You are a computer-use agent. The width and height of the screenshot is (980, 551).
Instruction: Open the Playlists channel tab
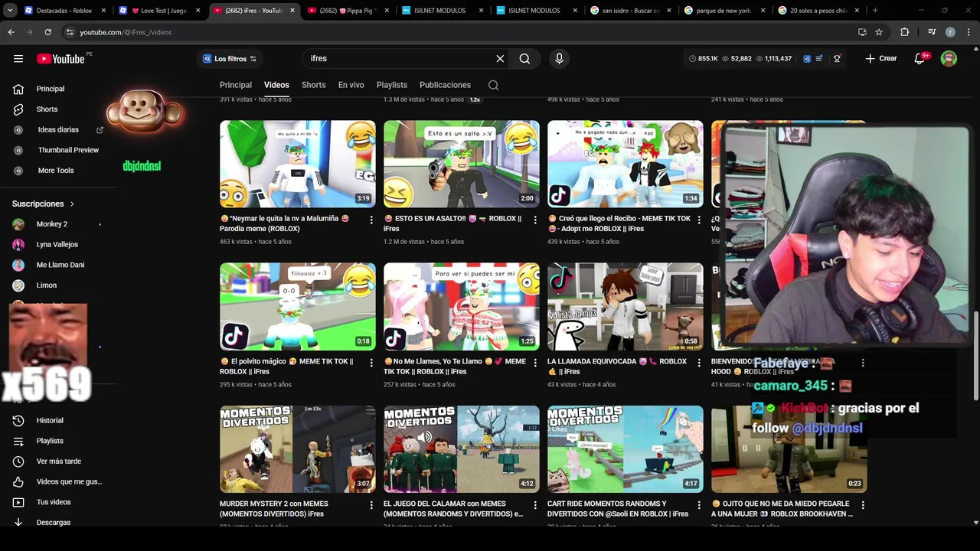(x=392, y=85)
